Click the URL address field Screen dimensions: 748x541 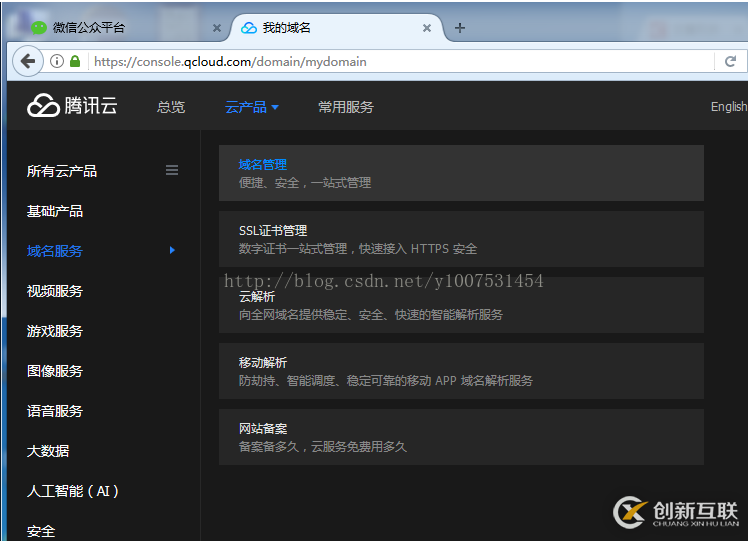pos(401,62)
